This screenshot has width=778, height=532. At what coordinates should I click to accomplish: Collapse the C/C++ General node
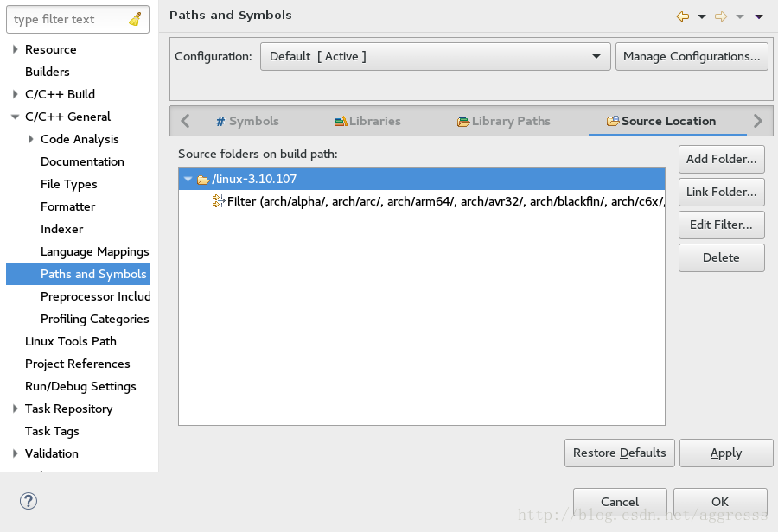[15, 117]
